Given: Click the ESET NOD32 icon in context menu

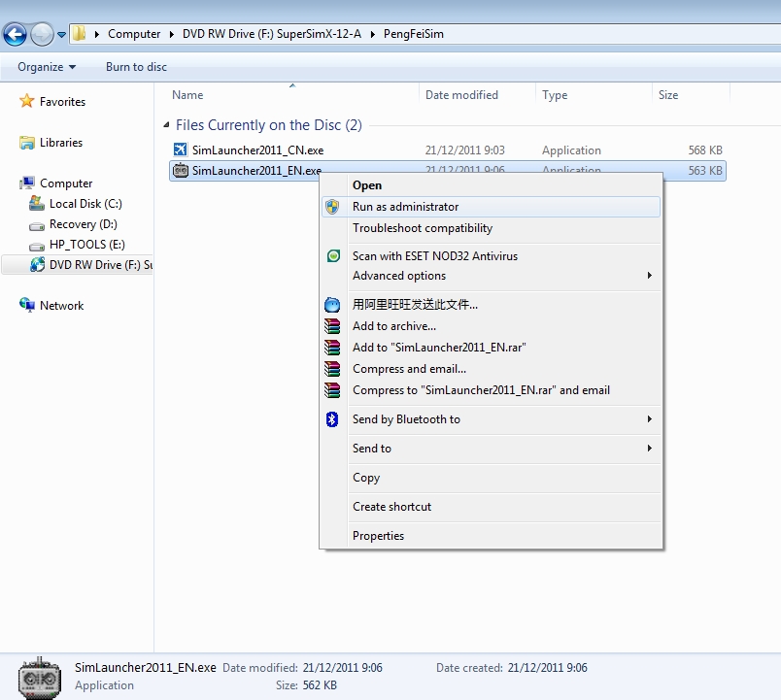Looking at the screenshot, I should (333, 256).
